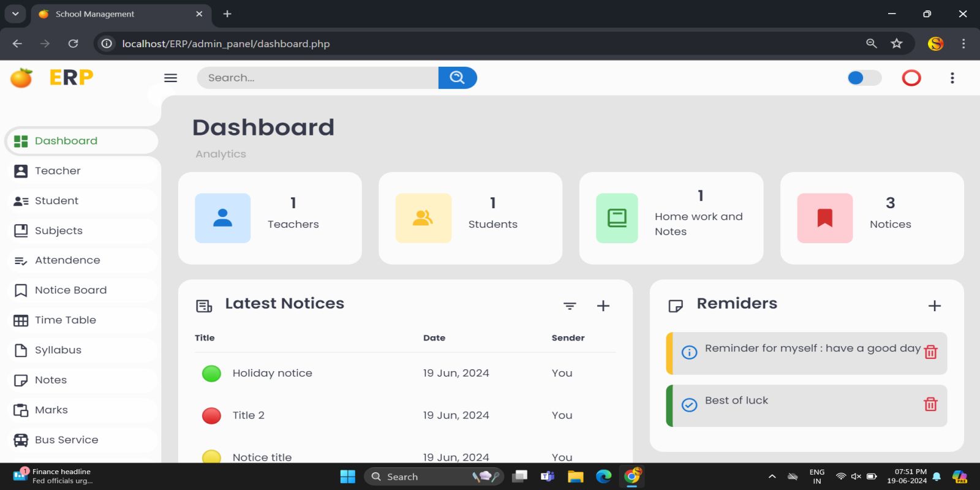Viewport: 980px width, 490px height.
Task: Click the School Management browser tab
Action: tap(121, 14)
